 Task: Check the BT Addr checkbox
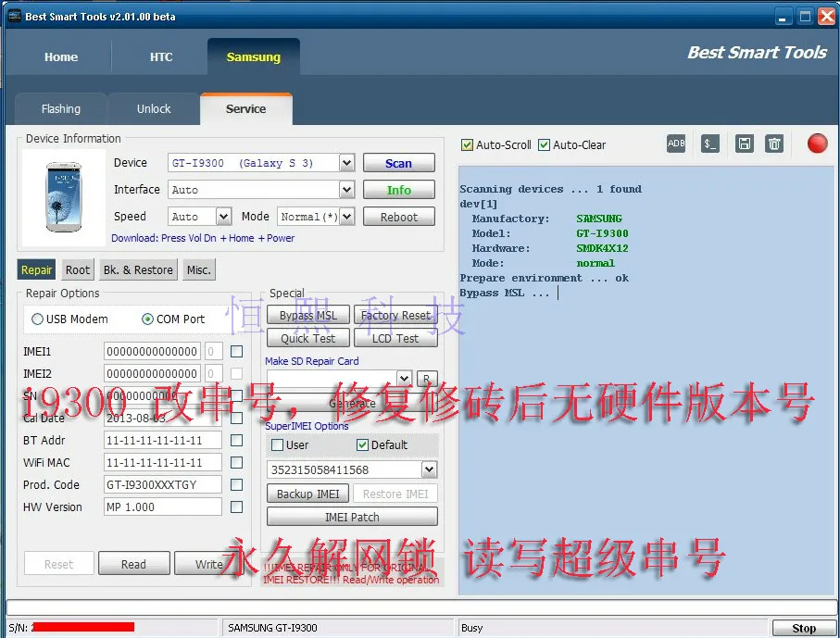[236, 441]
